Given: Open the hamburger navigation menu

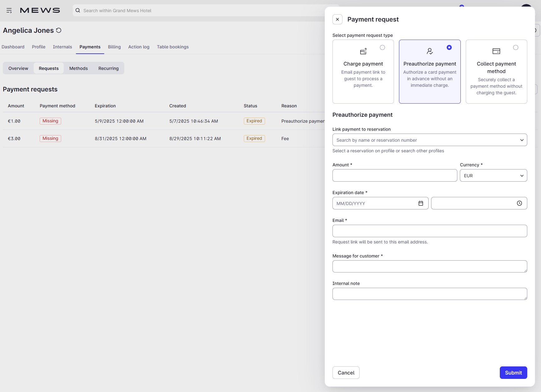Looking at the screenshot, I should 9,11.
